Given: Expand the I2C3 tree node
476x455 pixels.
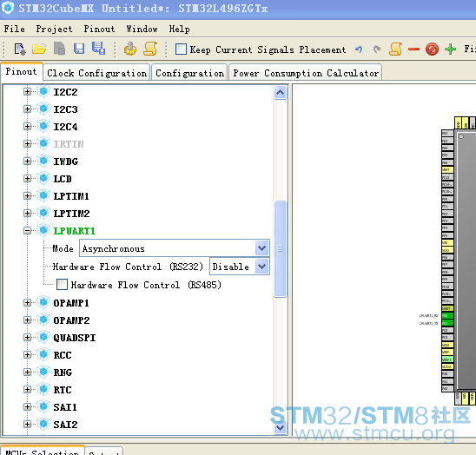Looking at the screenshot, I should click(x=27, y=109).
